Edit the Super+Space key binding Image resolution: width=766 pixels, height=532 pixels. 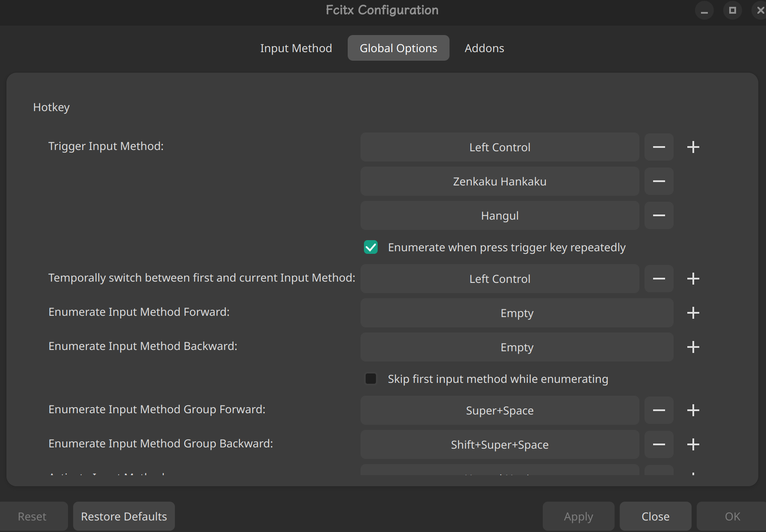click(x=500, y=410)
